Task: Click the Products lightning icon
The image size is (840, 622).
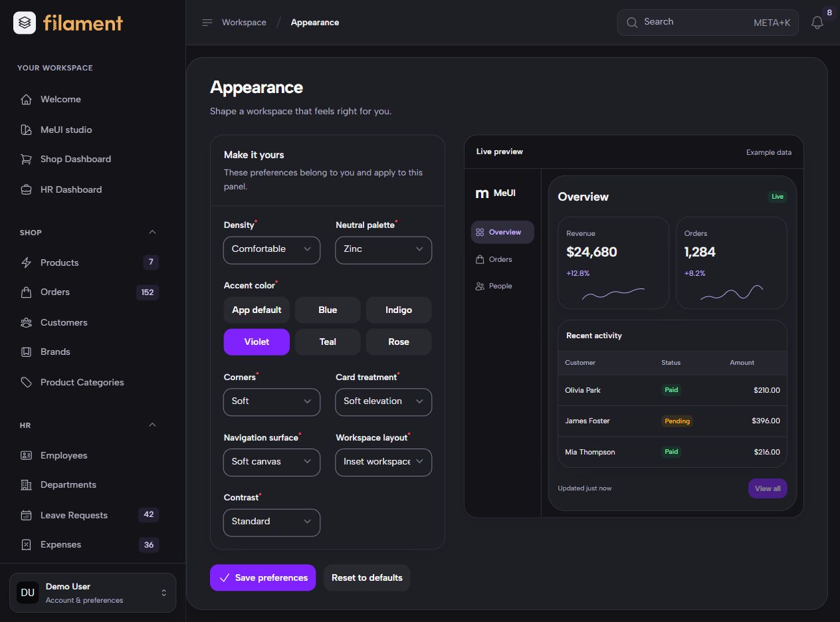Action: point(27,262)
